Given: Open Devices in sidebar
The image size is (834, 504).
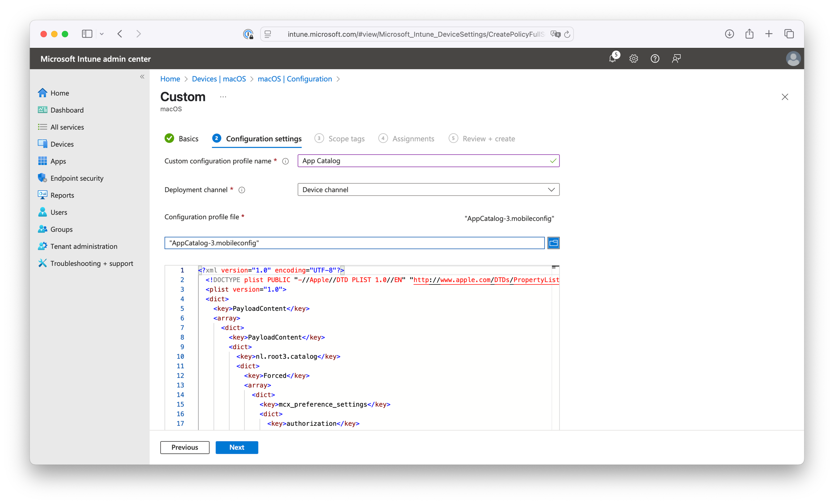Looking at the screenshot, I should click(62, 144).
